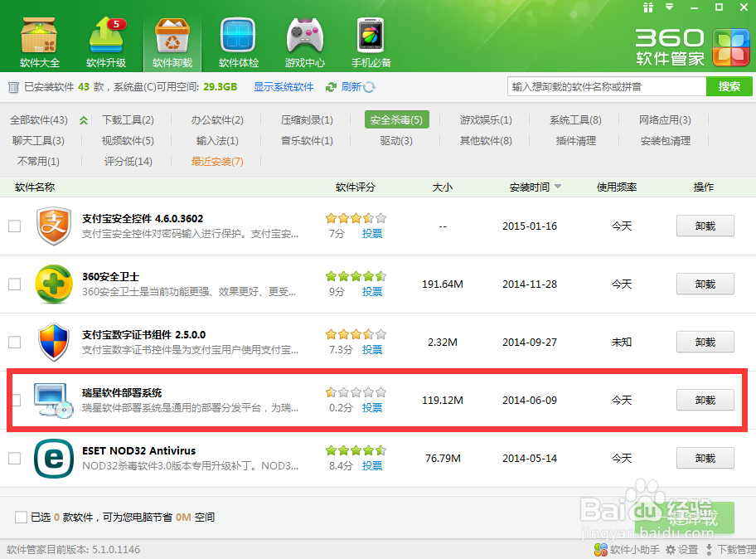
Task: Click the 支付宝安全控件 shield icon
Action: coord(54,226)
